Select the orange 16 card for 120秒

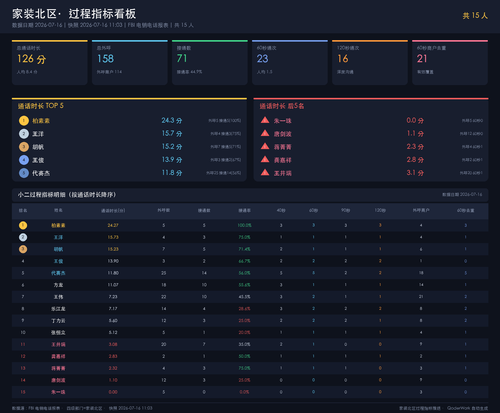click(x=370, y=62)
